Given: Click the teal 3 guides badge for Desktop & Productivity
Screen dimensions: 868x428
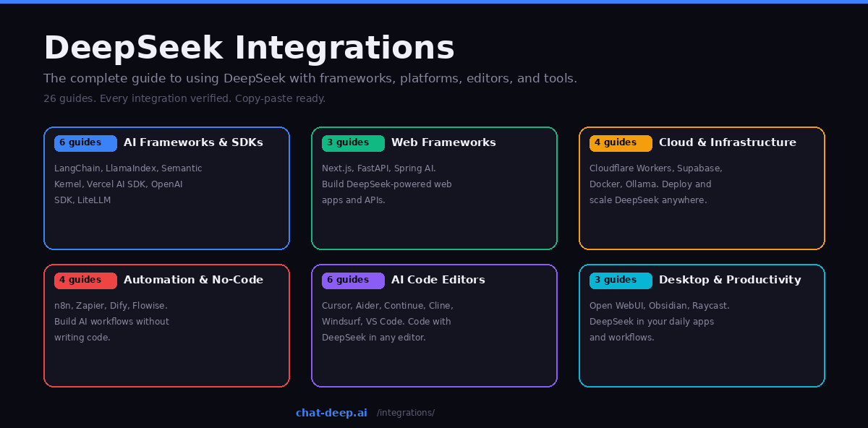Looking at the screenshot, I should tap(620, 281).
